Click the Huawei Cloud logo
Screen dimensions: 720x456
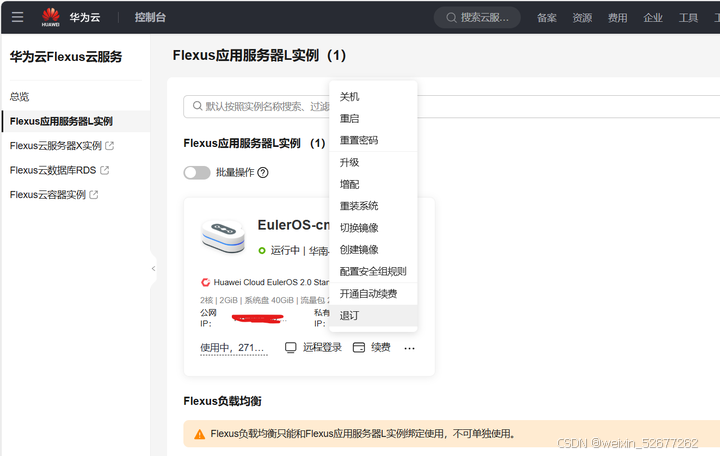[51, 17]
